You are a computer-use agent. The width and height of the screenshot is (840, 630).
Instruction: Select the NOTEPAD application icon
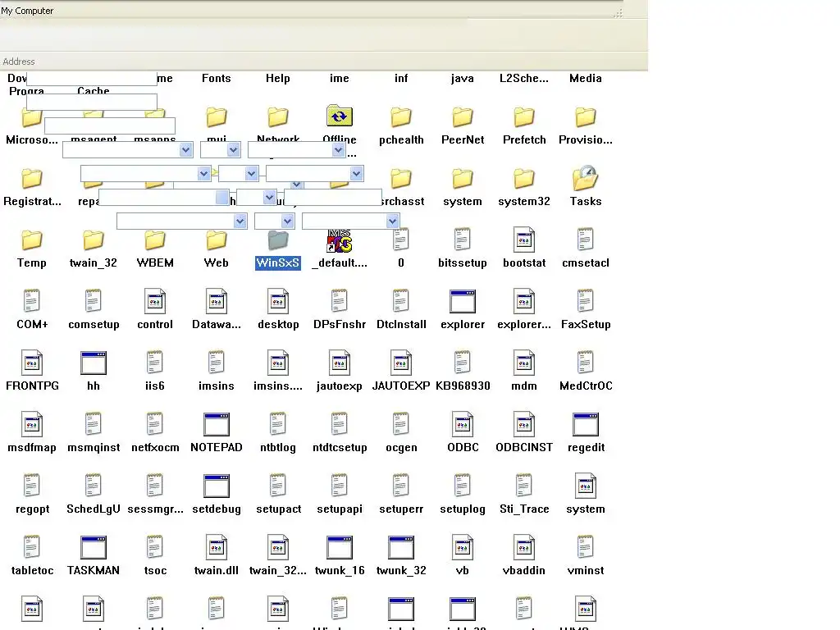pyautogui.click(x=217, y=424)
